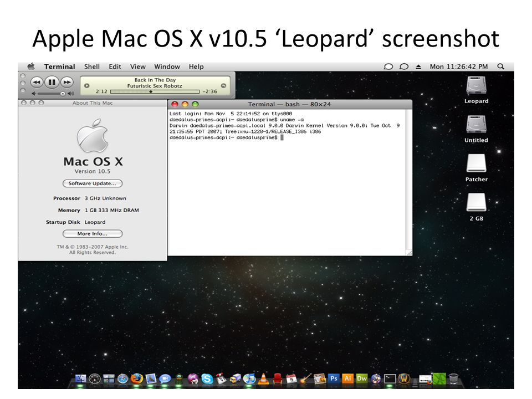The image size is (532, 399).
Task: Open the Shell menu
Action: click(92, 66)
